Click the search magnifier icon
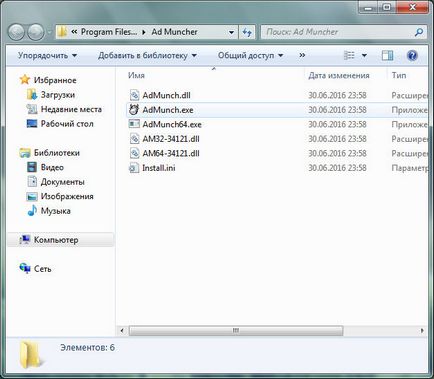This screenshot has width=434, height=379. (419, 32)
